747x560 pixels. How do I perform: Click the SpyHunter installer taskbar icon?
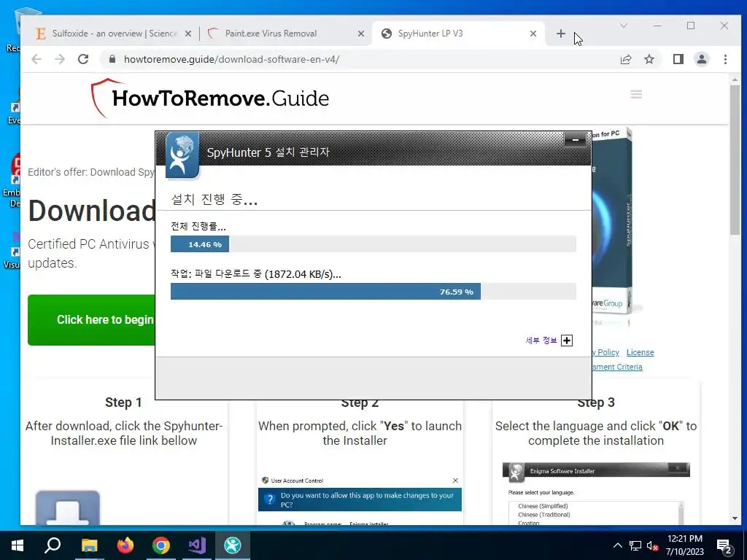pyautogui.click(x=233, y=545)
